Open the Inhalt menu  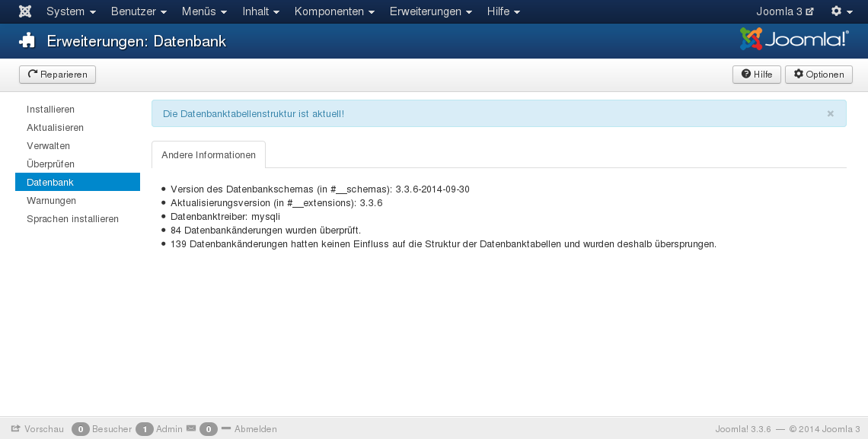260,11
